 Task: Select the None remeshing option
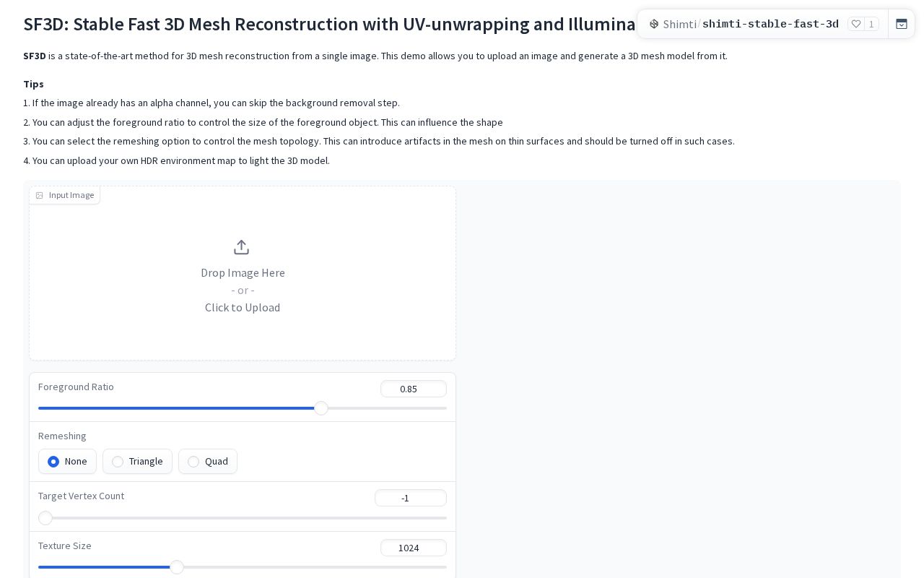[67, 461]
